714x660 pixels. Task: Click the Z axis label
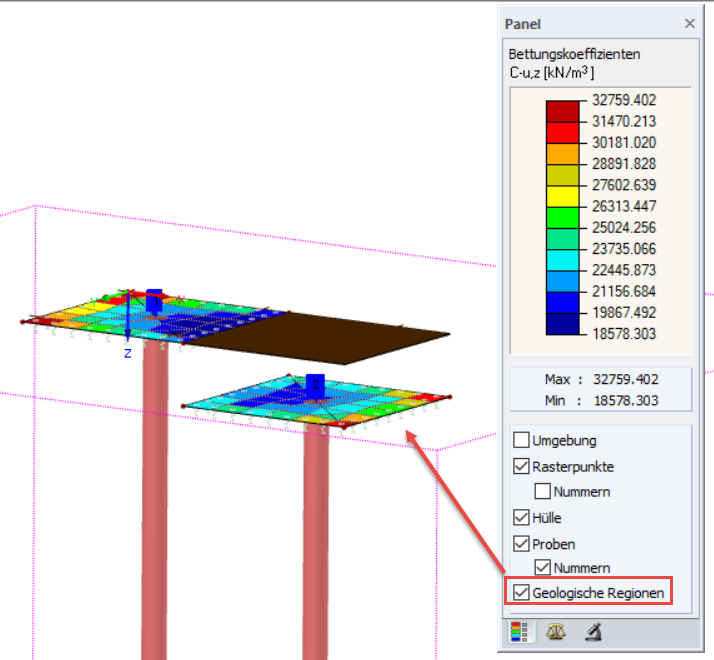pyautogui.click(x=128, y=353)
